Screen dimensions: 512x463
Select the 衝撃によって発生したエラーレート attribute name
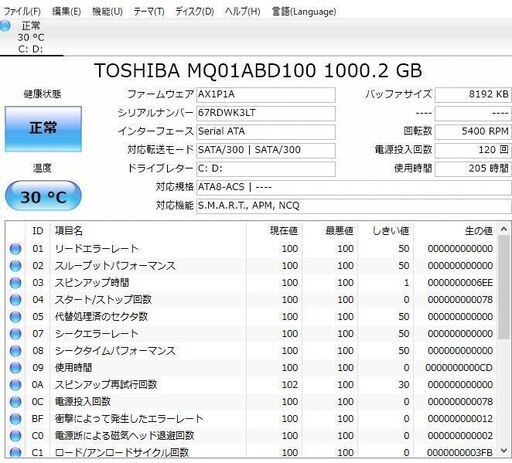[129, 419]
